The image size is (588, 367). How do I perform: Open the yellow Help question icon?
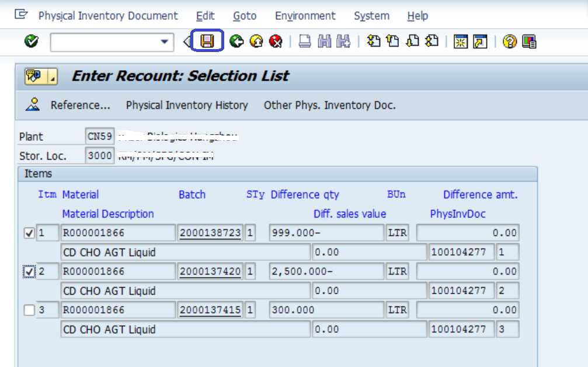click(509, 41)
